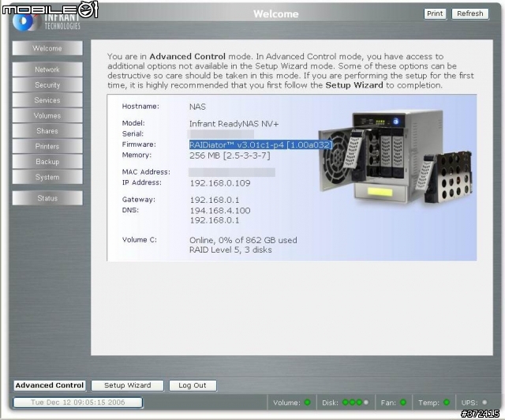Go to the Printers section
Screen dimensions: 505x420
47,146
